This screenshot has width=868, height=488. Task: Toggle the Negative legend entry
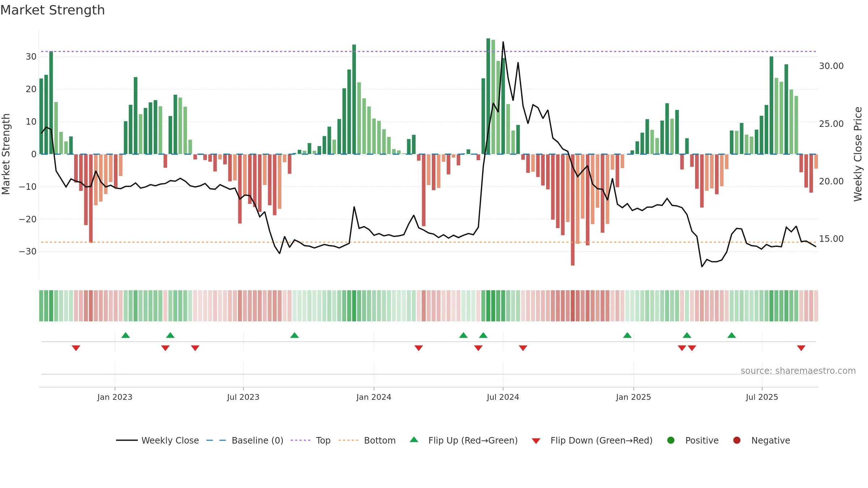coord(761,440)
